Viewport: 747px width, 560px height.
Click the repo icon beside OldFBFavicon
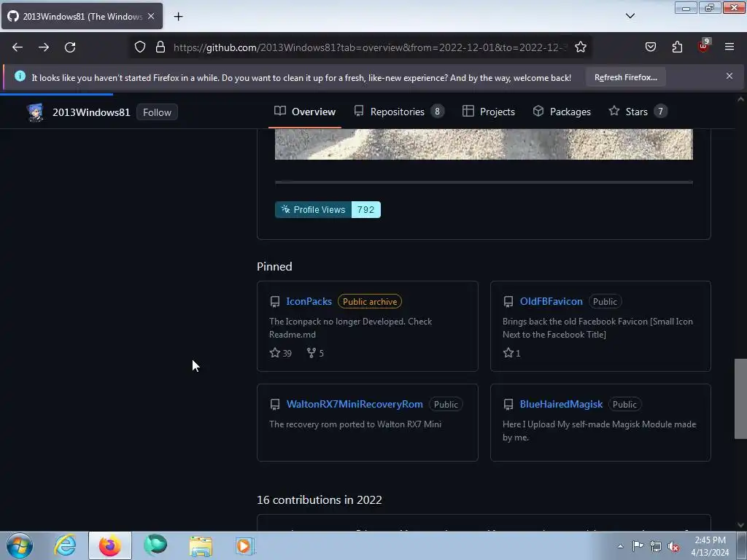[x=508, y=301]
